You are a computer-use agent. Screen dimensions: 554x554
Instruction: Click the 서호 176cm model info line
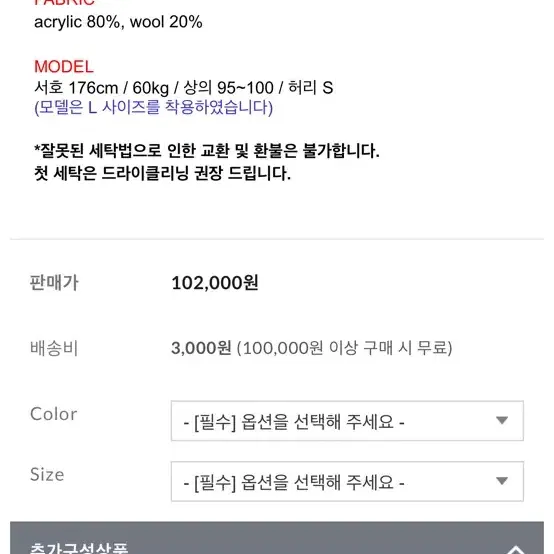(x=183, y=88)
